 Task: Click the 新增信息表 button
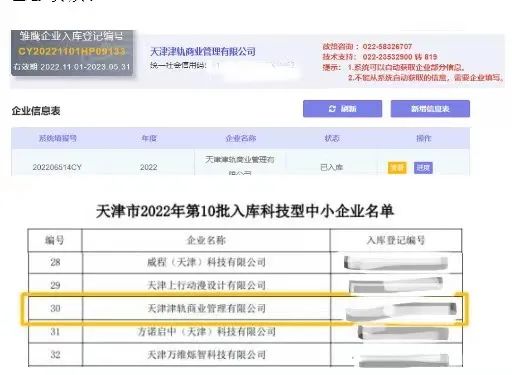(430, 109)
